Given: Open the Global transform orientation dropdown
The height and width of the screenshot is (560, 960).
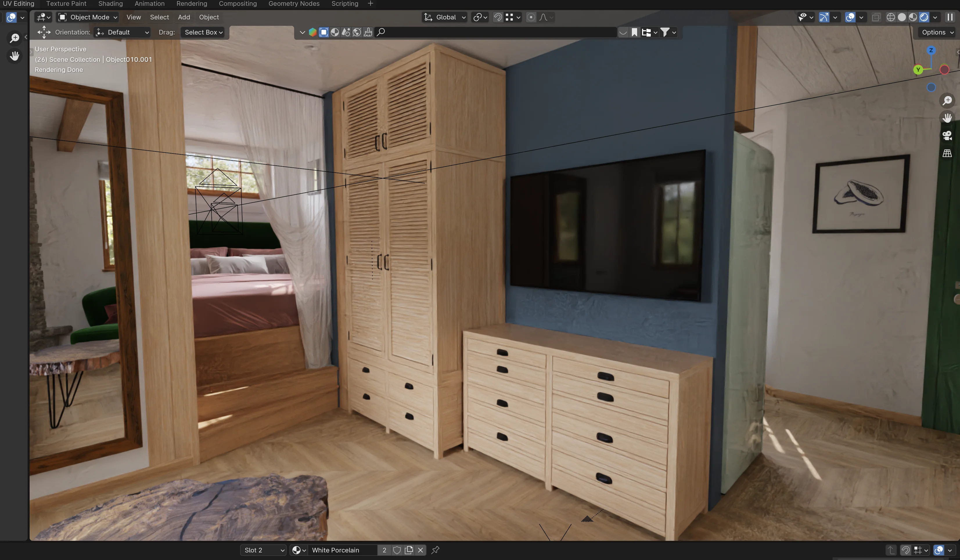Looking at the screenshot, I should coord(444,17).
